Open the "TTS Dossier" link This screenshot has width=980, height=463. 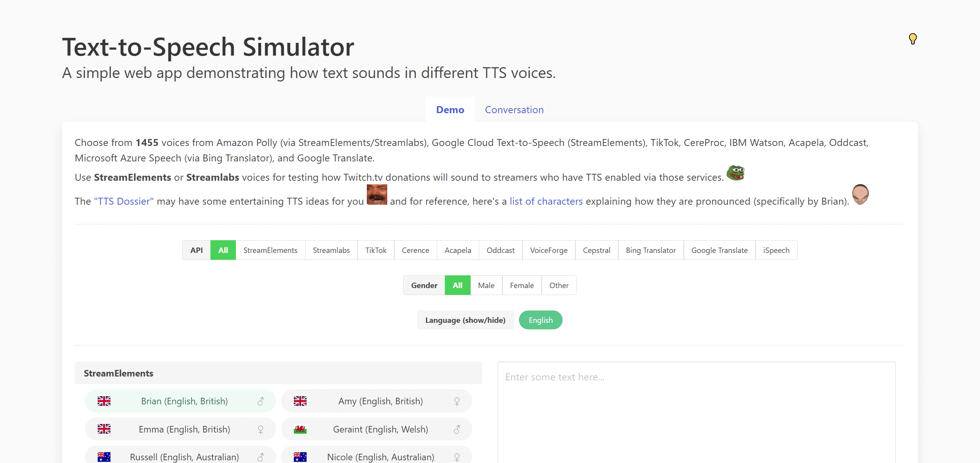124,201
